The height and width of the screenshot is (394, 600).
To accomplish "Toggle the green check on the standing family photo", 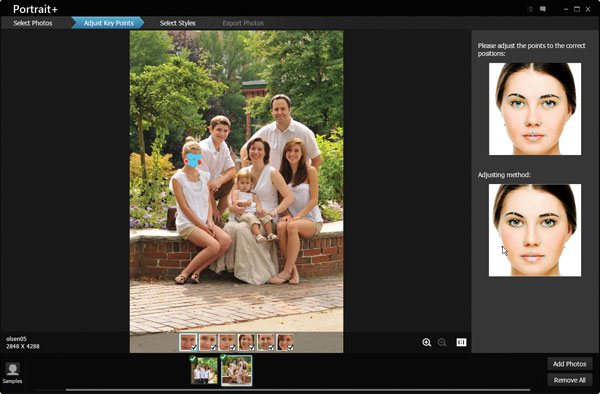I will tap(193, 359).
